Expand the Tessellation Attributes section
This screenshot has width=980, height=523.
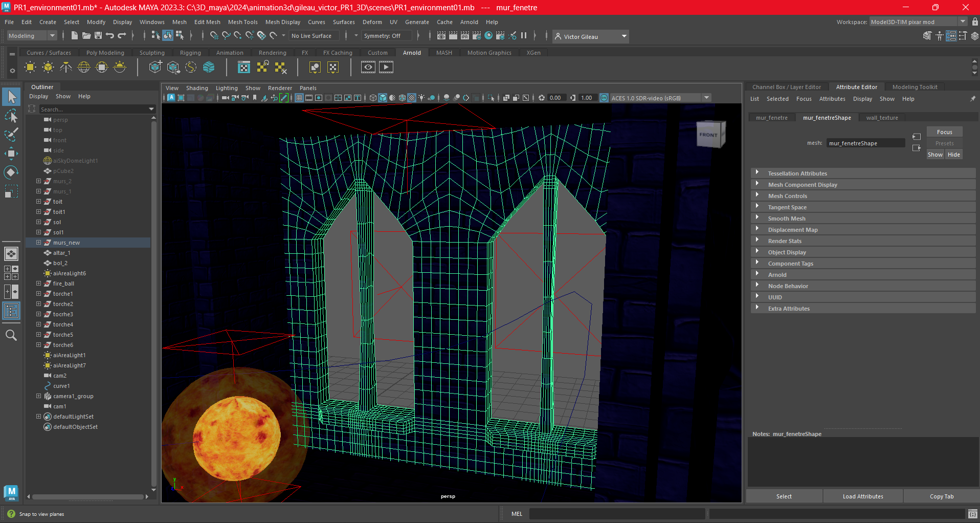point(863,173)
